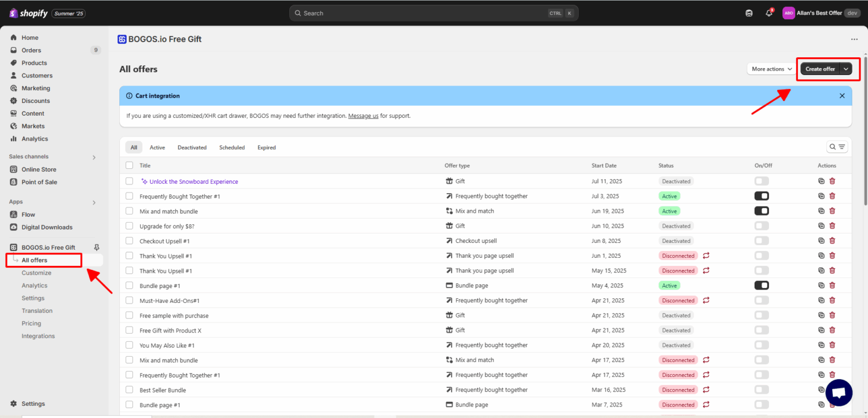Click the Digital Downloads app icon

point(14,227)
